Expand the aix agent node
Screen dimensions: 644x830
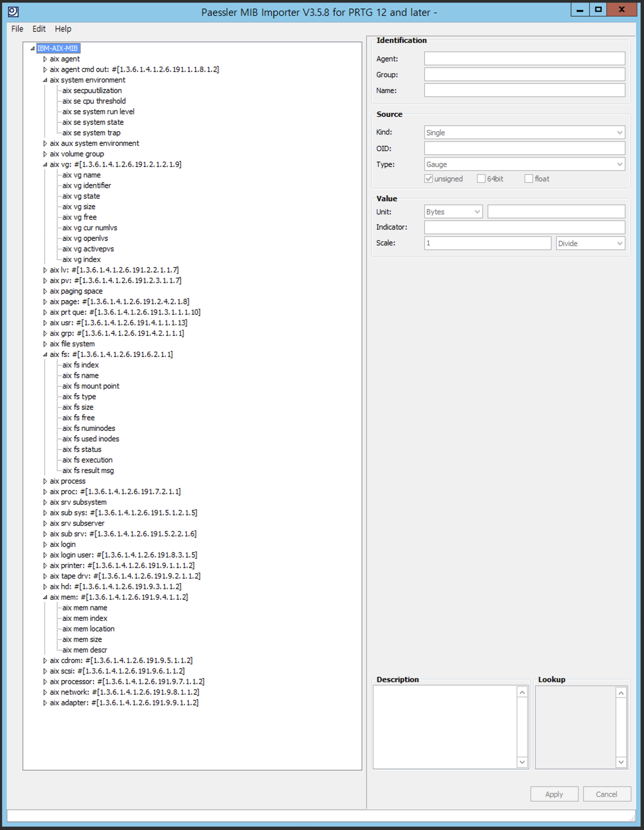[x=46, y=59]
